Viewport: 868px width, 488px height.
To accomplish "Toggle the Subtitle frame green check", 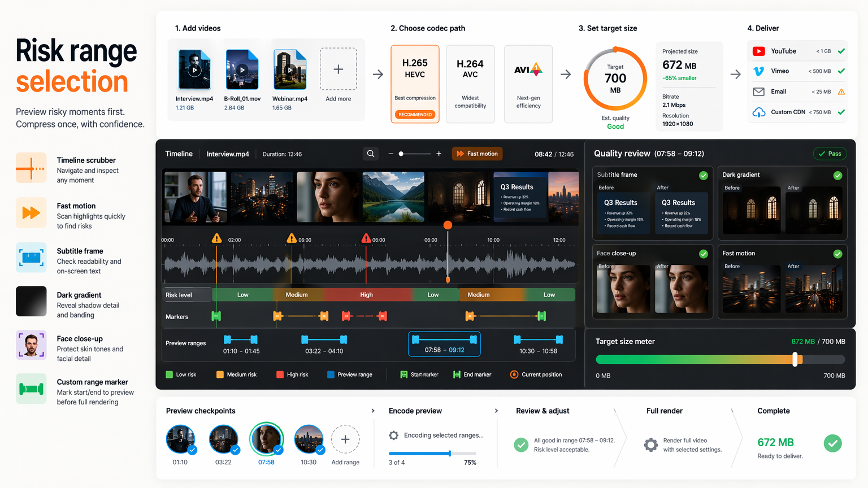I will tap(704, 176).
